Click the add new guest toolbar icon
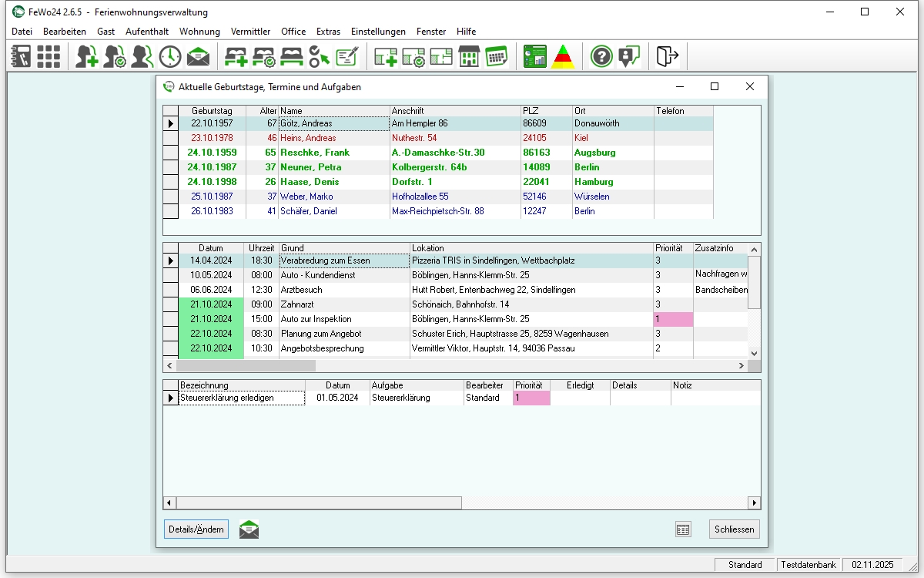The width and height of the screenshot is (924, 578). click(x=87, y=56)
